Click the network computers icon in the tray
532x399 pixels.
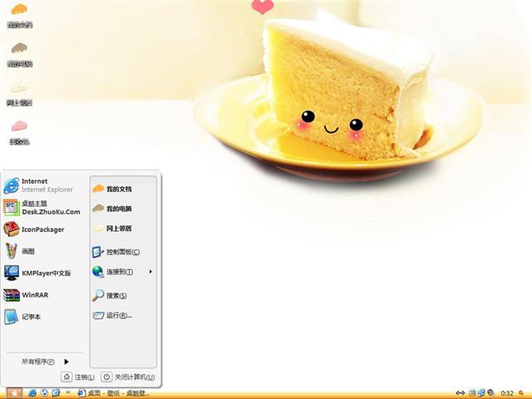tap(481, 393)
